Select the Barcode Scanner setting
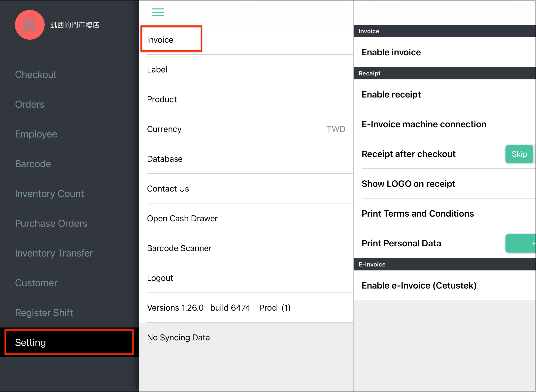 pos(246,248)
